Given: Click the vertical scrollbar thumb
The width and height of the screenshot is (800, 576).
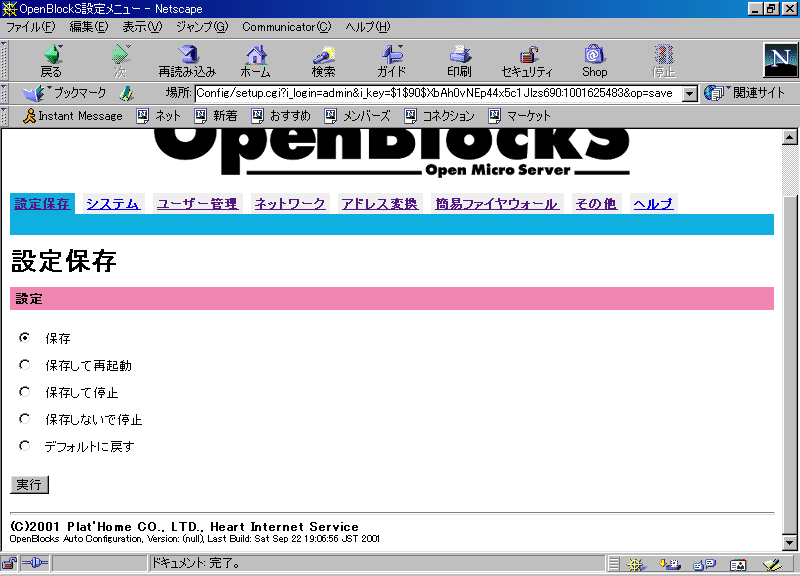Looking at the screenshot, I should [790, 365].
